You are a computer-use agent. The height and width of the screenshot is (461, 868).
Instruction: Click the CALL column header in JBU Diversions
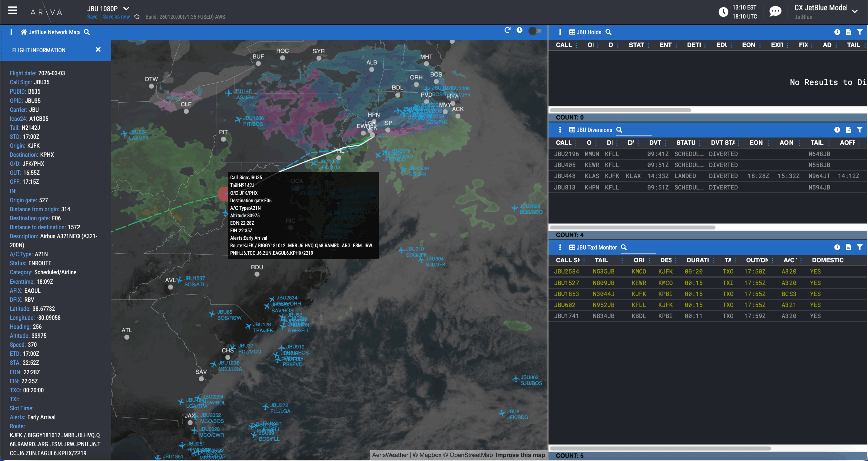tap(563, 143)
